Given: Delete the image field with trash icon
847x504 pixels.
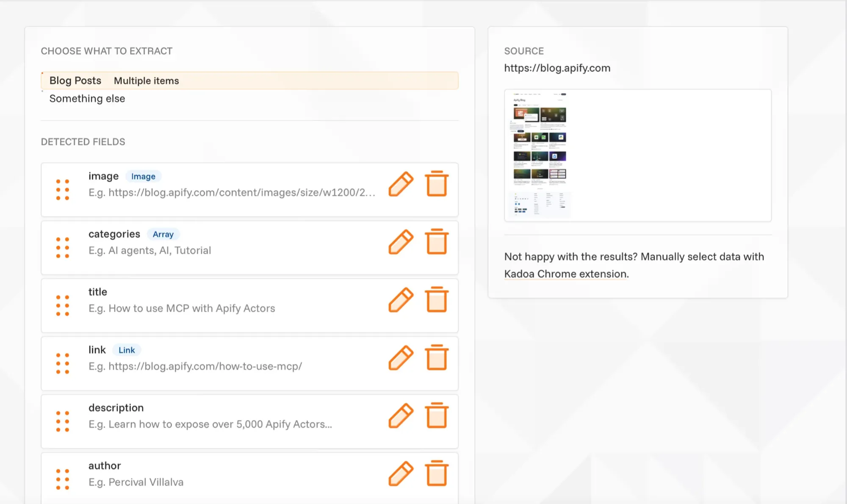Looking at the screenshot, I should point(436,183).
